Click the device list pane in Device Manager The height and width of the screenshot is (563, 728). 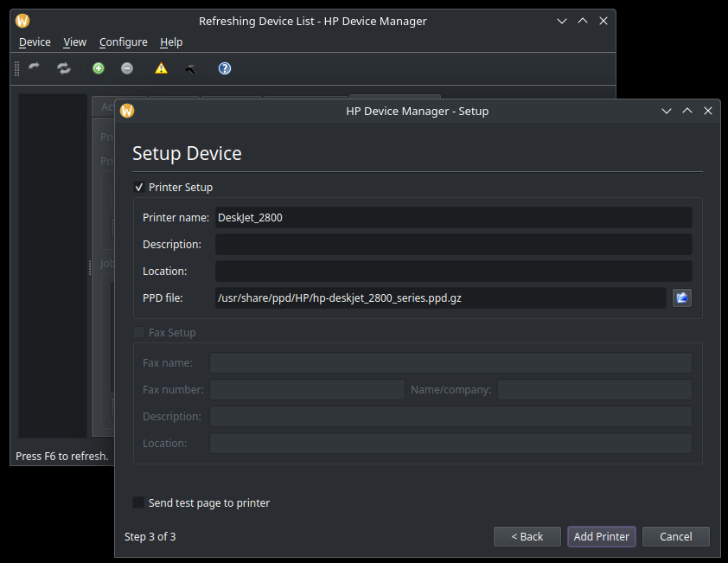point(53,266)
